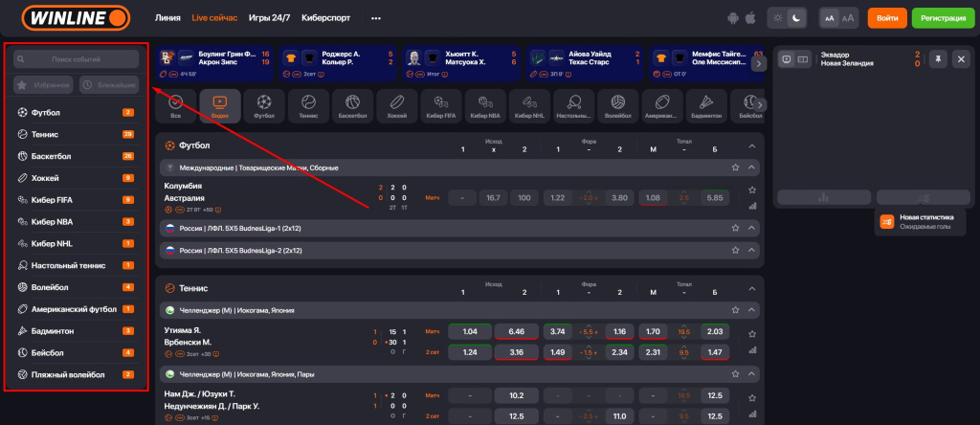Open the Киберспорт menu item
980x425 pixels.
click(x=326, y=18)
